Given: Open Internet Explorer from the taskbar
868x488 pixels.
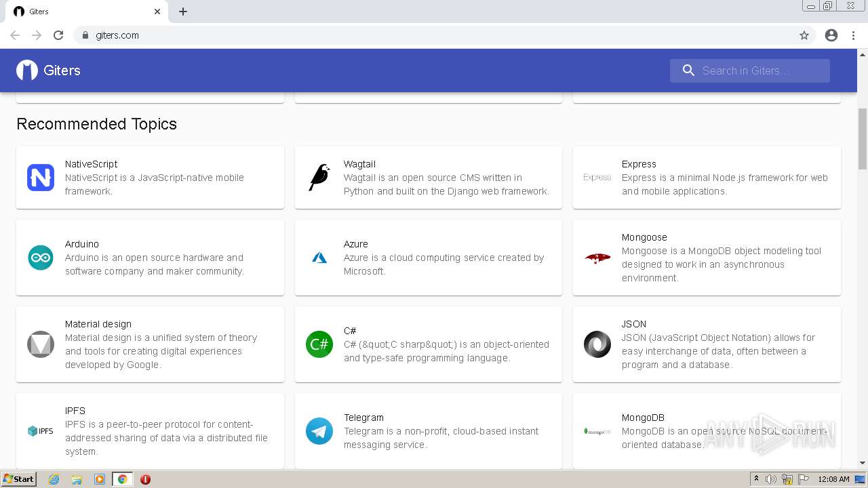Looking at the screenshot, I should pos(54,479).
